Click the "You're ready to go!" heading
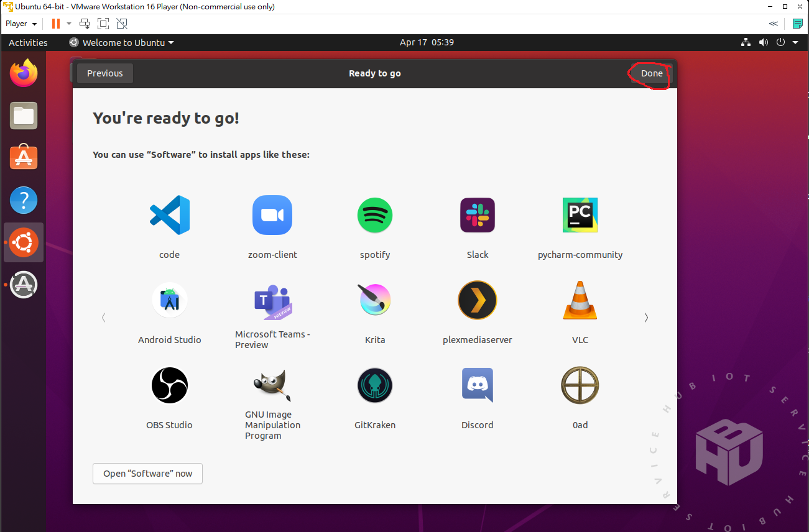Viewport: 809px width, 532px height. [x=166, y=118]
